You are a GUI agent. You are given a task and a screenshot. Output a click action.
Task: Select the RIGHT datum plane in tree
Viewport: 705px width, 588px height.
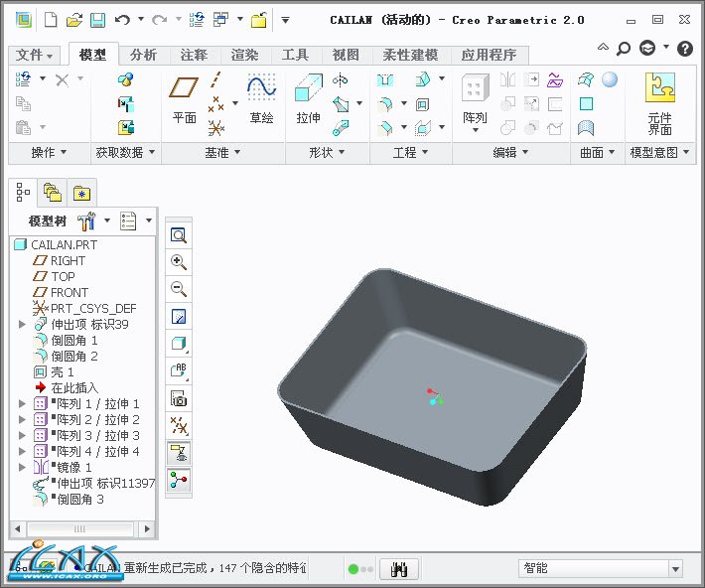[x=59, y=260]
